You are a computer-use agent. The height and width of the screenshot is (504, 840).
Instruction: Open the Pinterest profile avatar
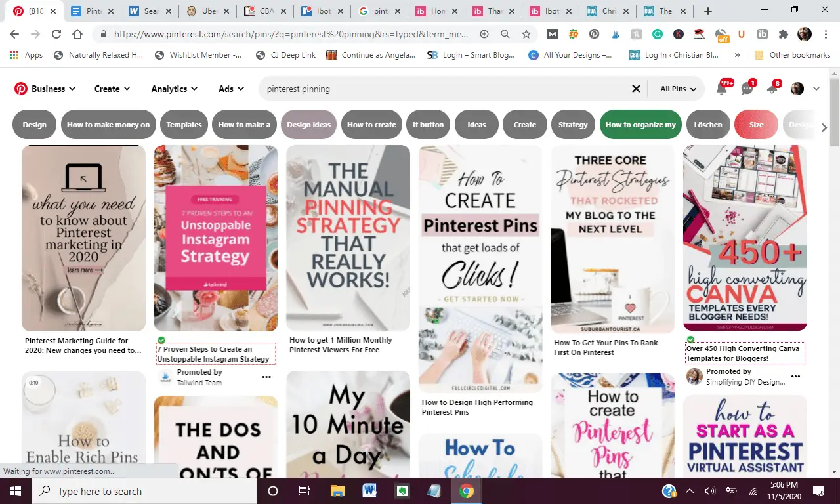click(x=797, y=89)
